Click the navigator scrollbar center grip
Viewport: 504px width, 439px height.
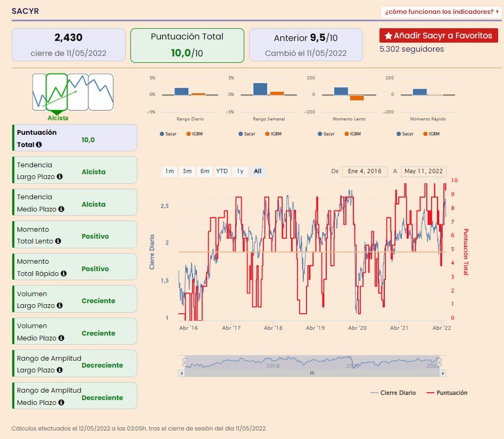[x=312, y=373]
